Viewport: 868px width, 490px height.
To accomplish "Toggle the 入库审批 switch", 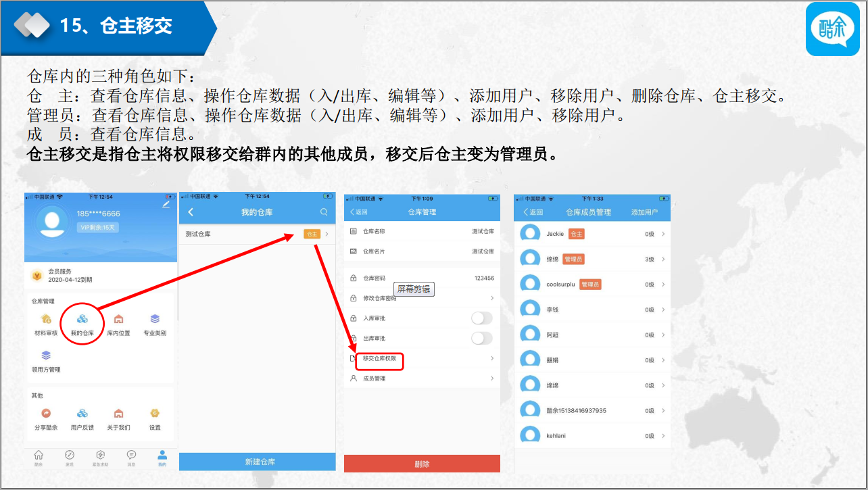I will click(x=482, y=318).
